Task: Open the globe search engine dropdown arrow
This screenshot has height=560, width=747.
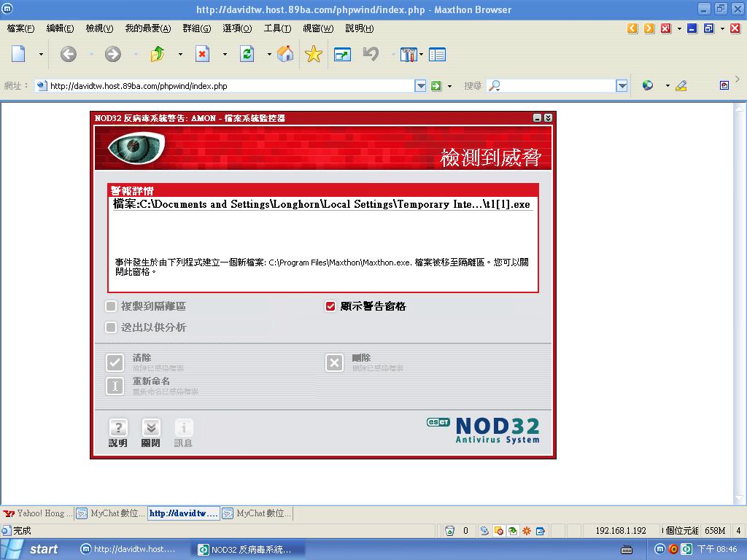Action: point(667,86)
